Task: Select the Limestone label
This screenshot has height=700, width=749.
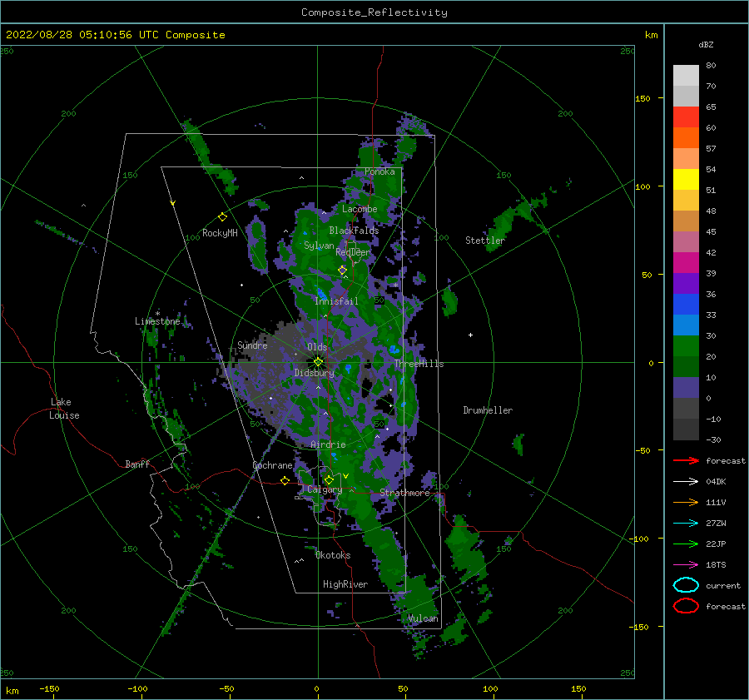Action: click(157, 321)
